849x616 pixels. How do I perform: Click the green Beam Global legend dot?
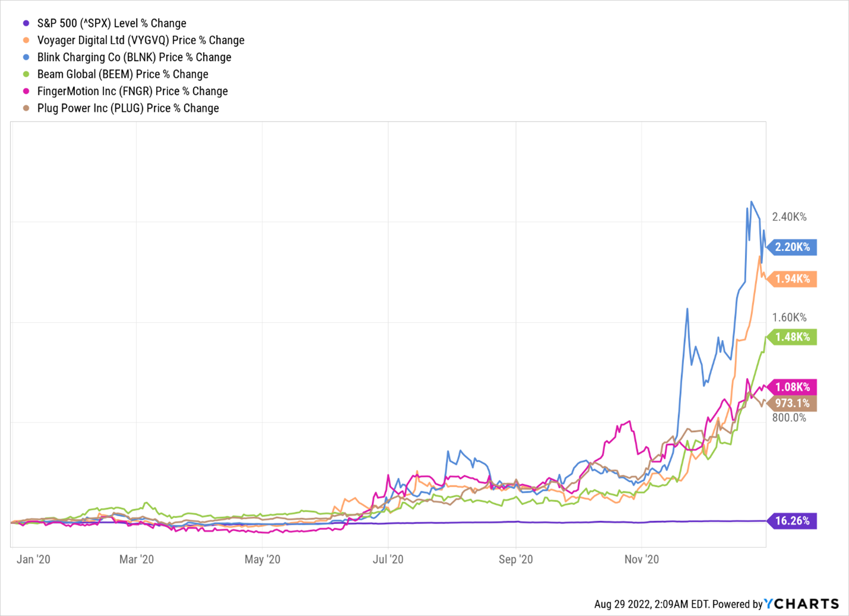pos(26,74)
